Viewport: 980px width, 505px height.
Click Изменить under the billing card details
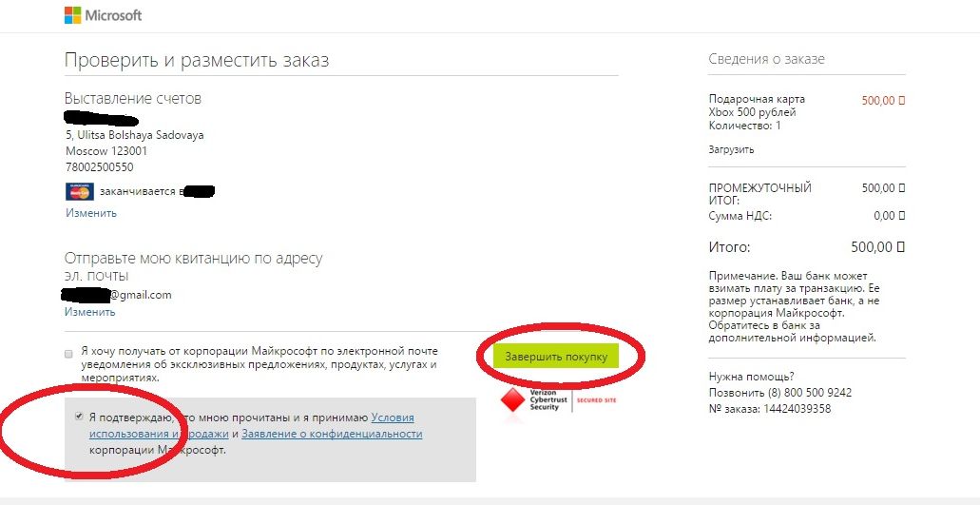91,213
